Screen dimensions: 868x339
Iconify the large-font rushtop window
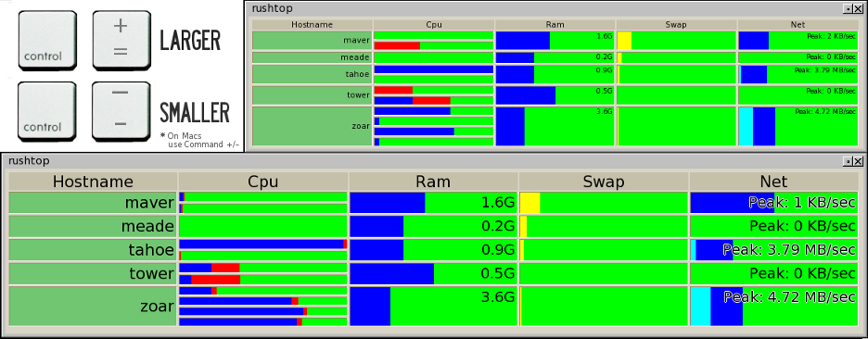point(849,161)
